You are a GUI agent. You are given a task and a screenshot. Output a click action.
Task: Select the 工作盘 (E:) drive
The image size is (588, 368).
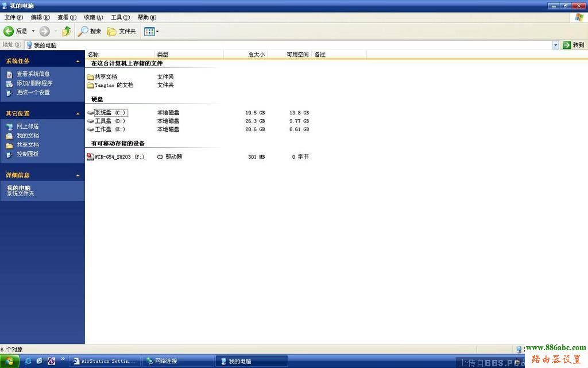point(109,129)
